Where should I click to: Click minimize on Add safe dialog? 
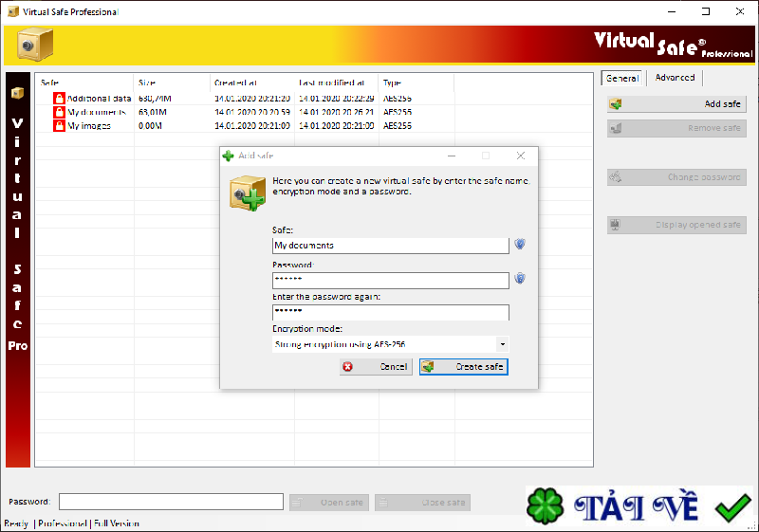pyautogui.click(x=452, y=156)
